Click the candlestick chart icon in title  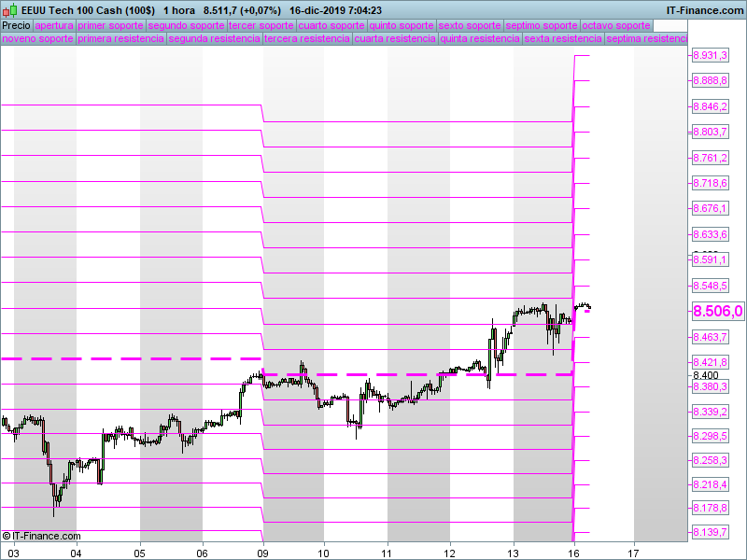click(x=10, y=10)
